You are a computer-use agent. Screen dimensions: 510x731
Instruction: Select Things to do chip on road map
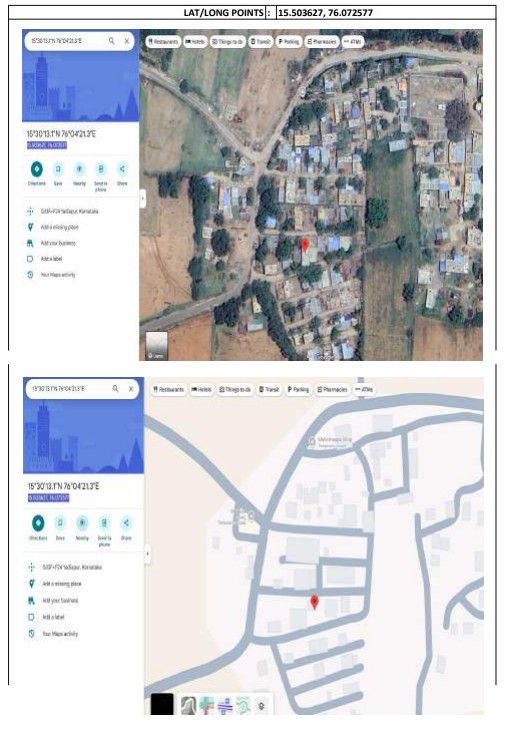tap(235, 389)
